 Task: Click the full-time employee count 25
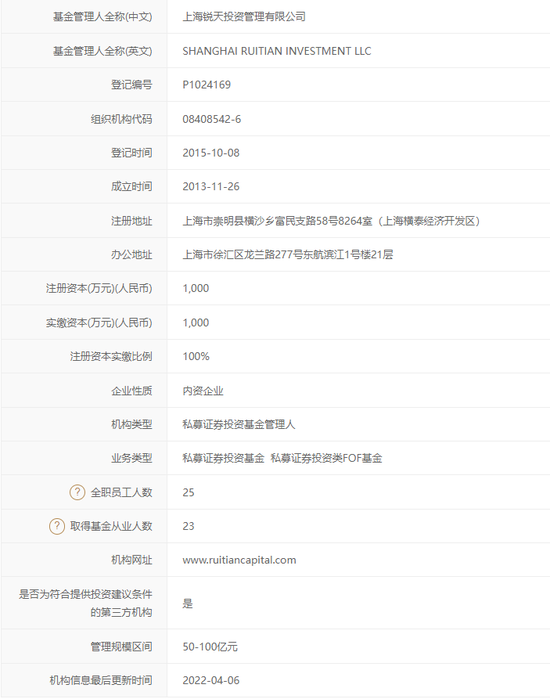point(189,492)
